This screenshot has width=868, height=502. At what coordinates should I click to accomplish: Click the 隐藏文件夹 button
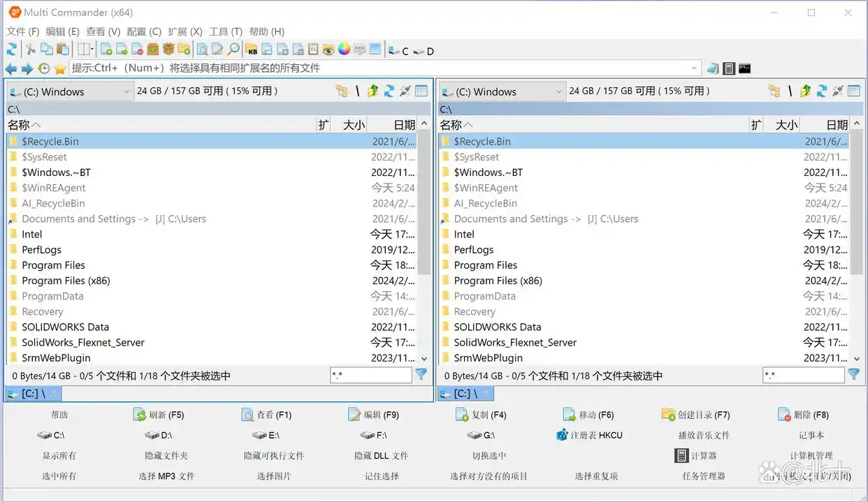point(166,456)
